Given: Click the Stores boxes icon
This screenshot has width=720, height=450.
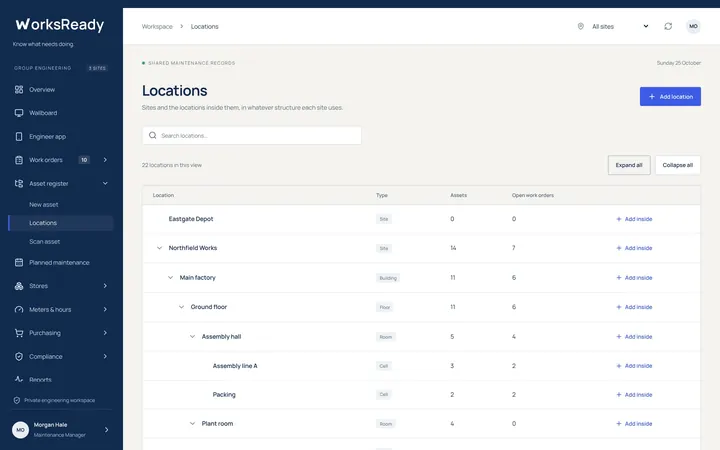Looking at the screenshot, I should coord(19,286).
